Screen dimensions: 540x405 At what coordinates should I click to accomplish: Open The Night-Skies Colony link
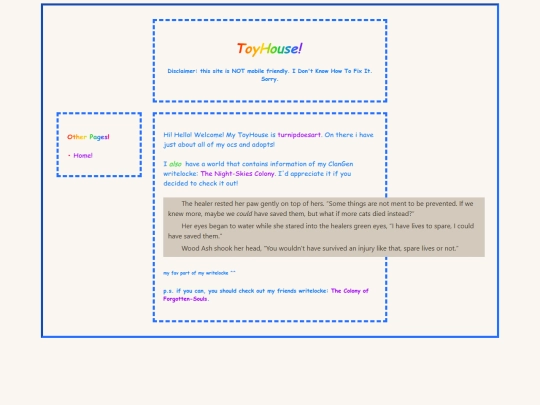pos(237,174)
